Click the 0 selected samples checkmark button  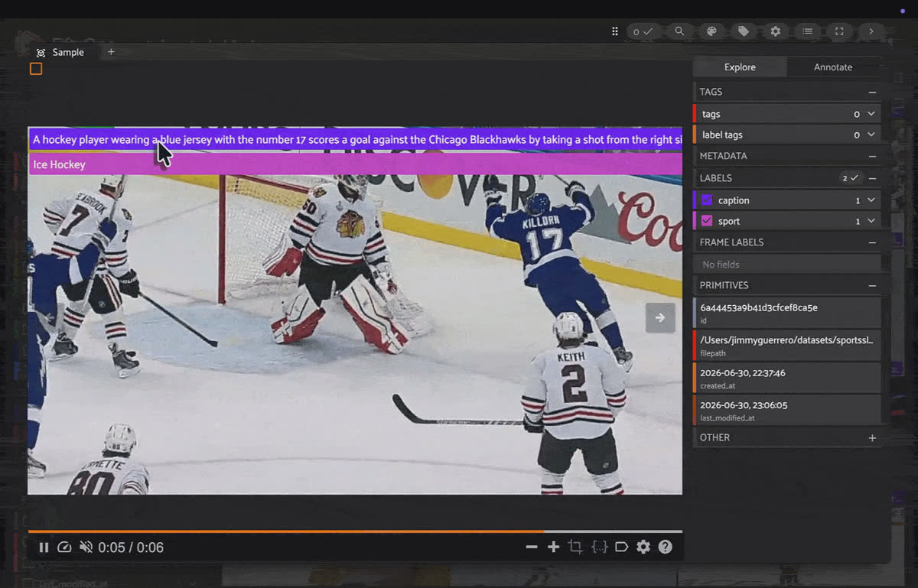[643, 31]
